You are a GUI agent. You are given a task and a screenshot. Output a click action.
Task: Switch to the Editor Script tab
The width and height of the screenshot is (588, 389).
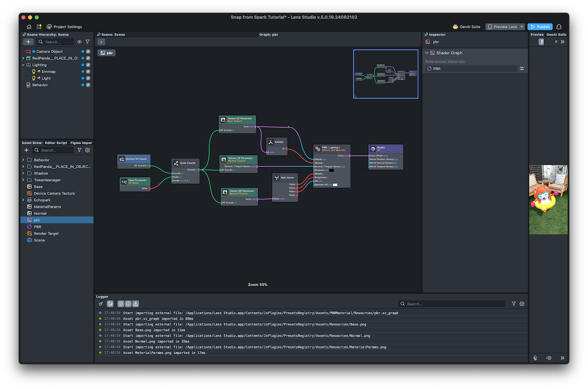56,143
